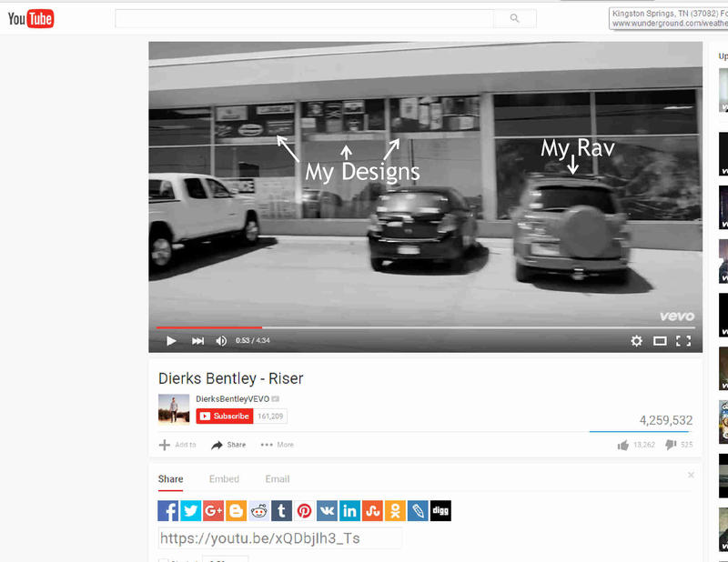
Task: Share the video to Facebook
Action: 167,511
